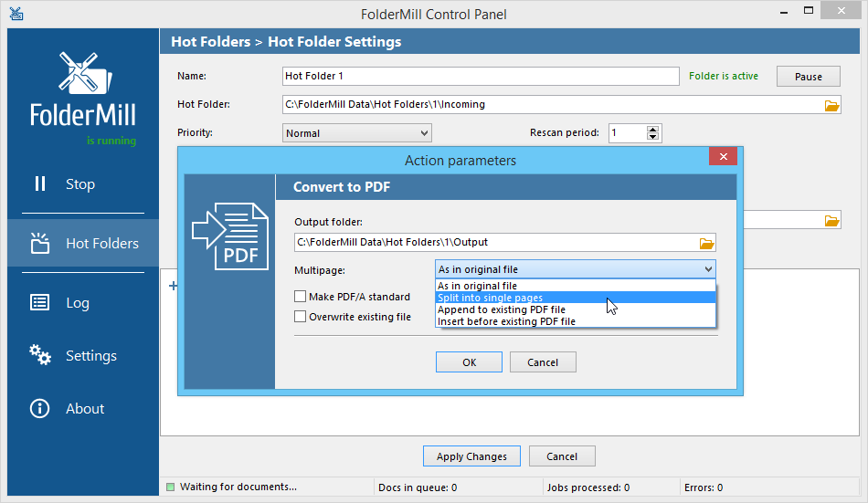
Task: Click the Waiting for documents status text
Action: point(238,487)
